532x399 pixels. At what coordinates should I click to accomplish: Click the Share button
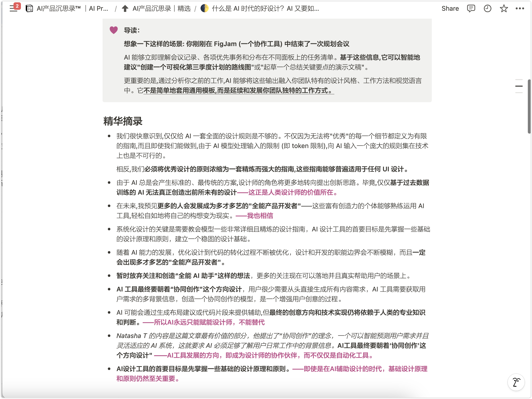[x=450, y=9]
